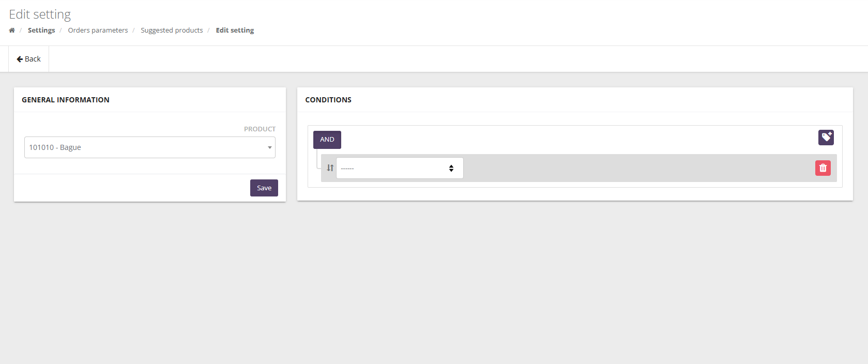
Task: Click the up-down arrows of the condition select
Action: click(x=451, y=168)
